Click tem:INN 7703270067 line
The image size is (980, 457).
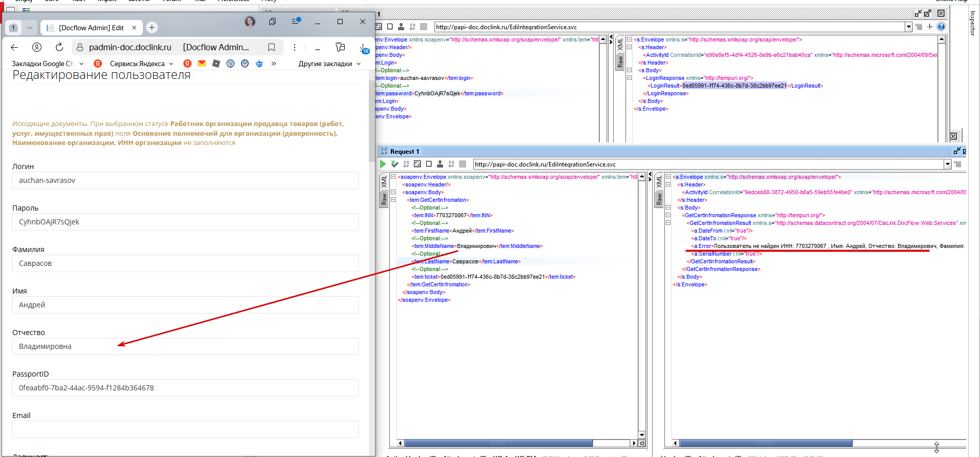[x=452, y=215]
